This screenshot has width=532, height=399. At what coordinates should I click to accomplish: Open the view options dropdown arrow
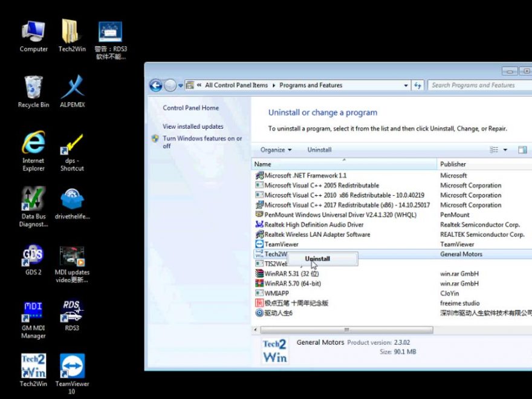[x=505, y=150]
